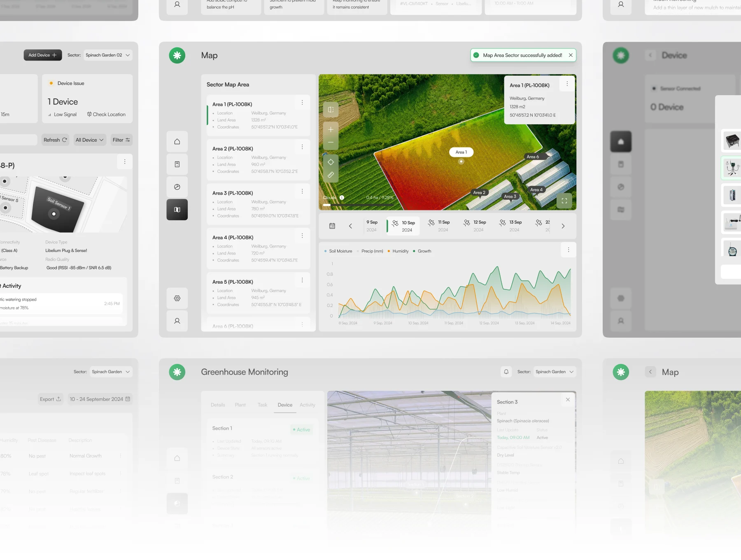This screenshot has width=741, height=560.
Task: Click the Clouds coverage slider on map
Action: tap(359, 205)
